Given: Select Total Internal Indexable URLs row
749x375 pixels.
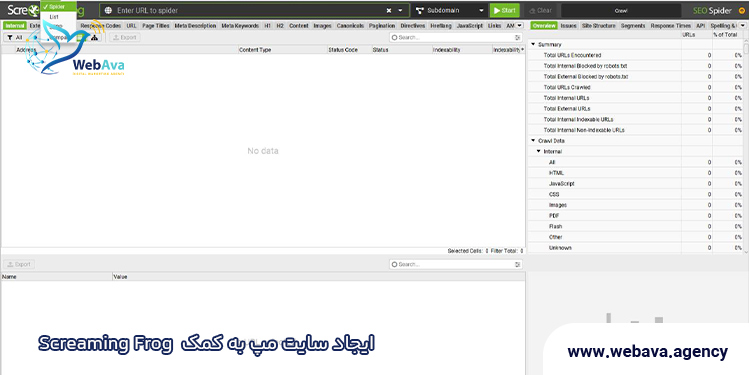Looking at the screenshot, I should pos(635,119).
